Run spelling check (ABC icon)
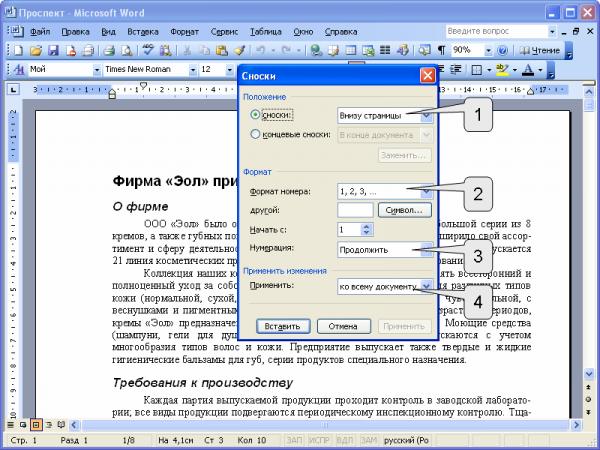The height and width of the screenshot is (450, 600). [x=148, y=51]
